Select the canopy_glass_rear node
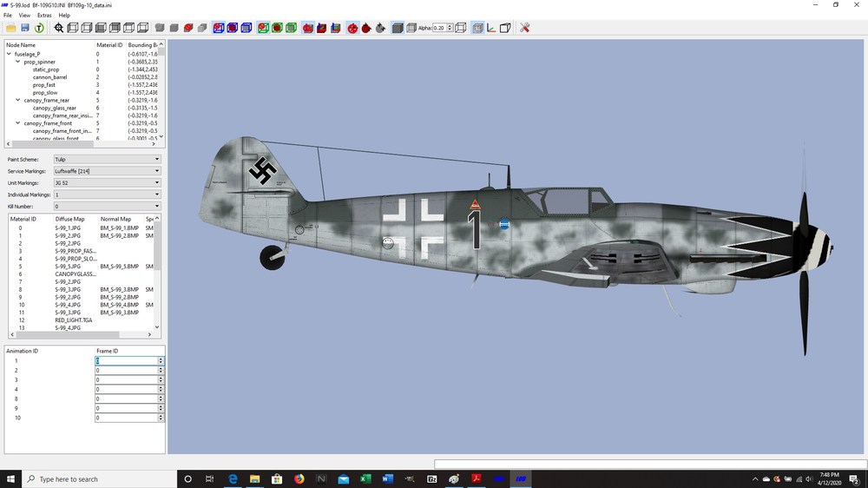The height and width of the screenshot is (488, 868). (54, 108)
